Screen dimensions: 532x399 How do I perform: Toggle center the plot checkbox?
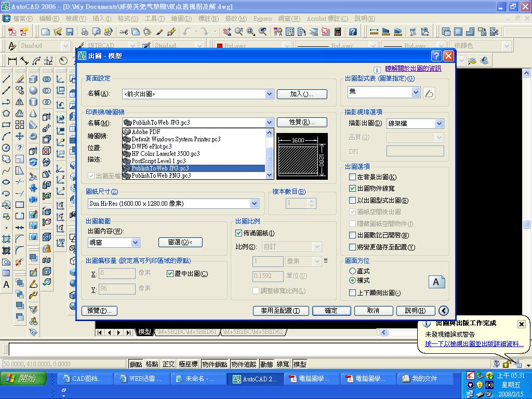pos(170,273)
